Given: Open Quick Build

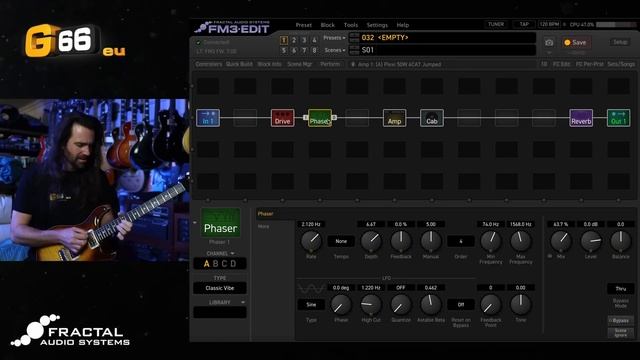Looking at the screenshot, I should pos(239,64).
